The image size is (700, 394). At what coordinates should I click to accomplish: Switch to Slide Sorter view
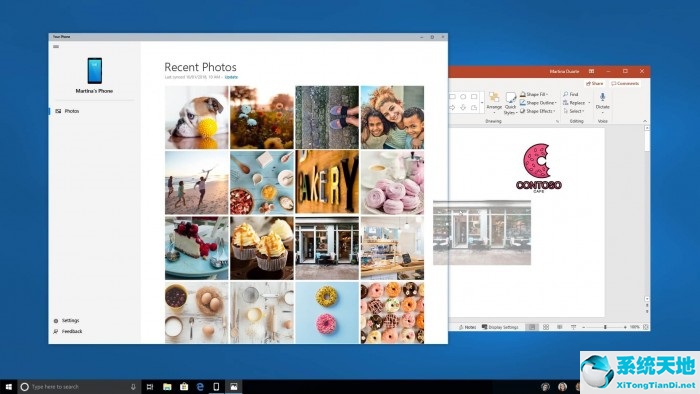click(x=546, y=327)
